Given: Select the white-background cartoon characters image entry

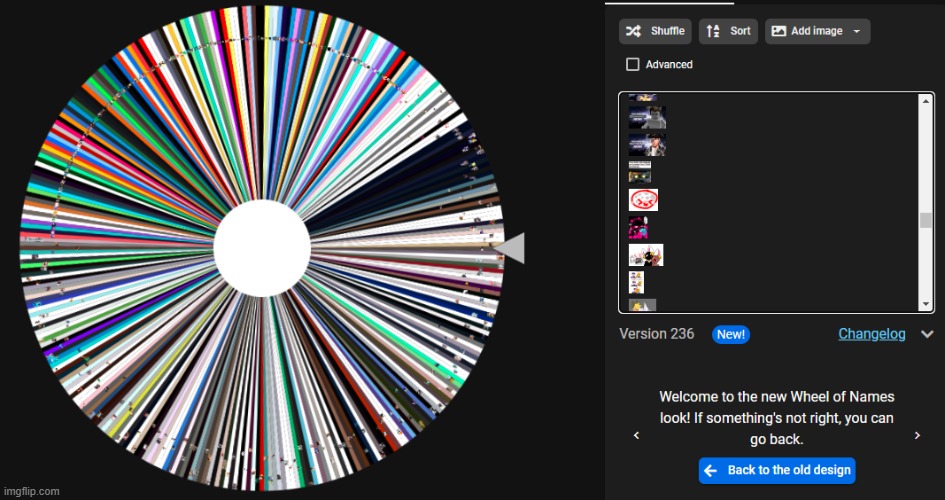Looking at the screenshot, I should 646,255.
